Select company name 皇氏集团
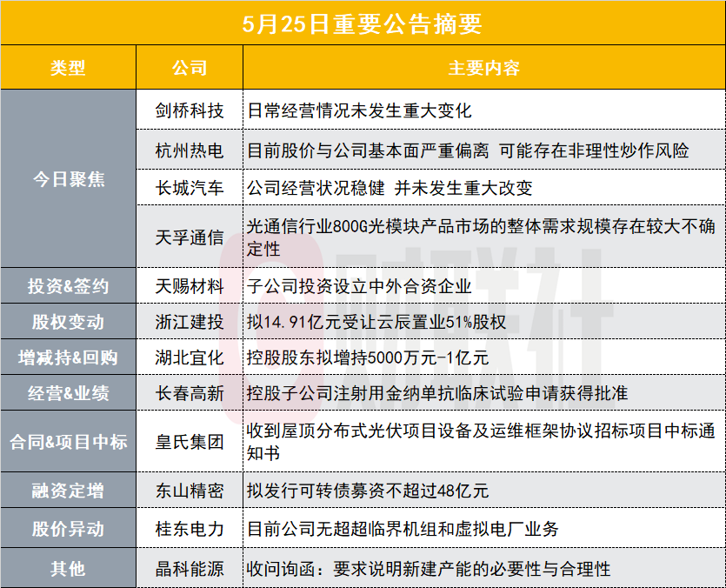Viewport: 726px width, 588px height. pyautogui.click(x=190, y=442)
